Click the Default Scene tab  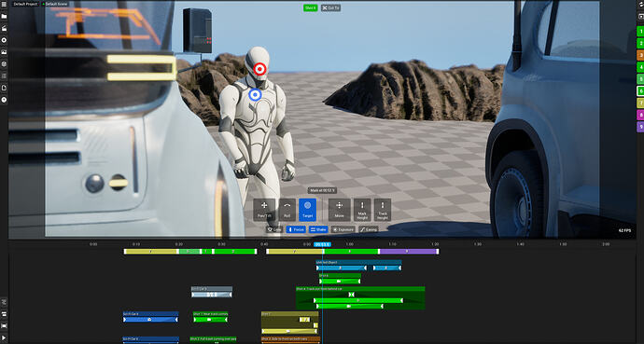click(54, 4)
